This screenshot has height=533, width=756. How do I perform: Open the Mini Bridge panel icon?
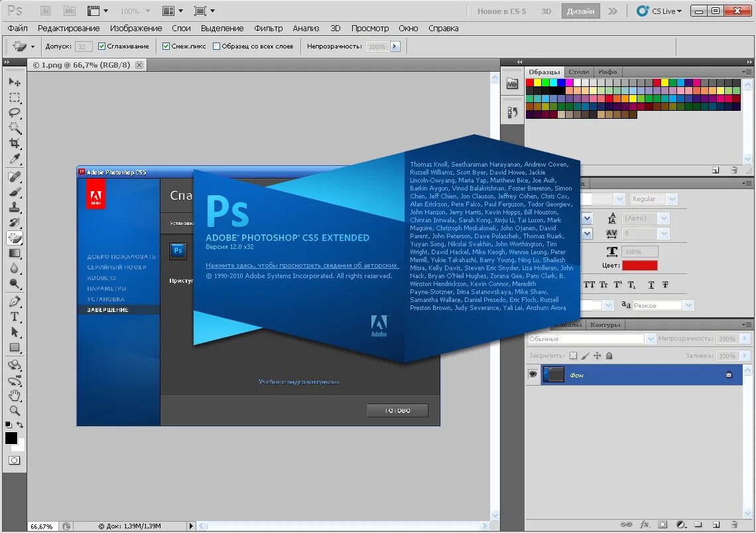coord(512,84)
